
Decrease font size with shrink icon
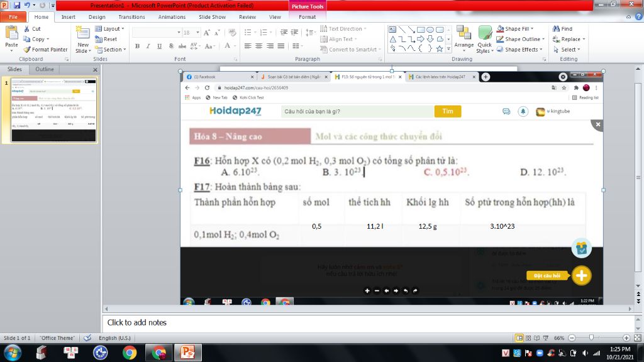coord(217,33)
